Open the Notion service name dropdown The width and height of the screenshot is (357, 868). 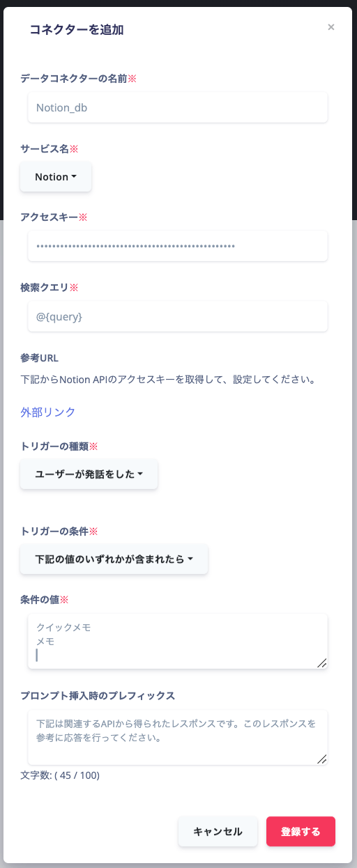[56, 177]
